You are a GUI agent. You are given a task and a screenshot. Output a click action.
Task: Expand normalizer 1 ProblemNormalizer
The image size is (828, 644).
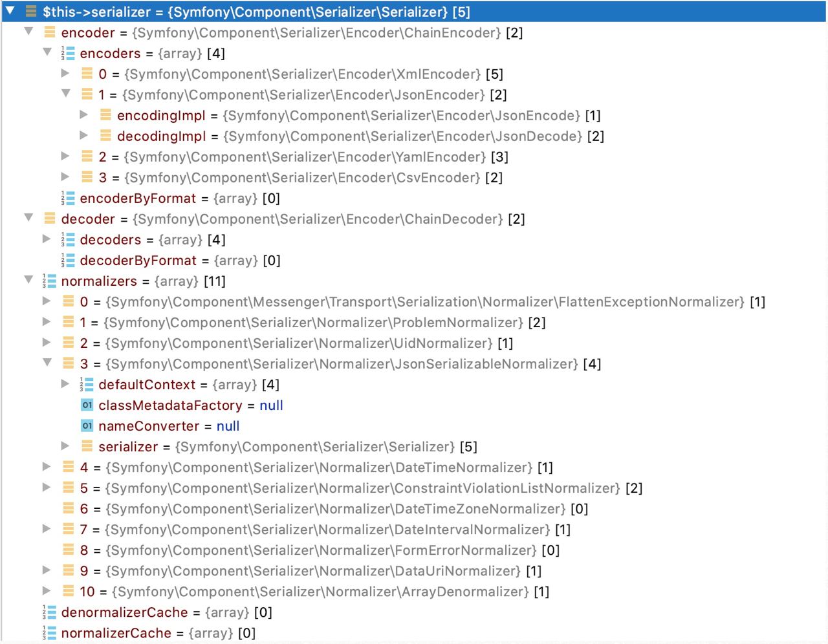point(47,321)
